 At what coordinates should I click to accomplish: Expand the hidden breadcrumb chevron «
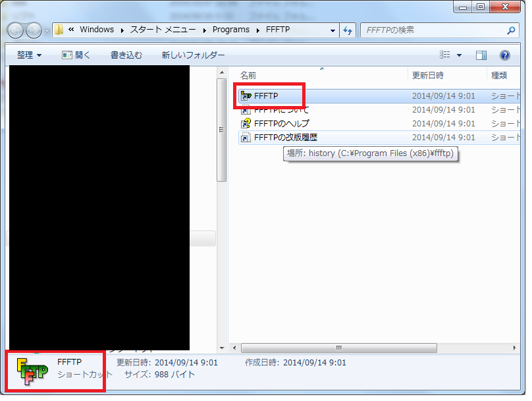(x=71, y=30)
